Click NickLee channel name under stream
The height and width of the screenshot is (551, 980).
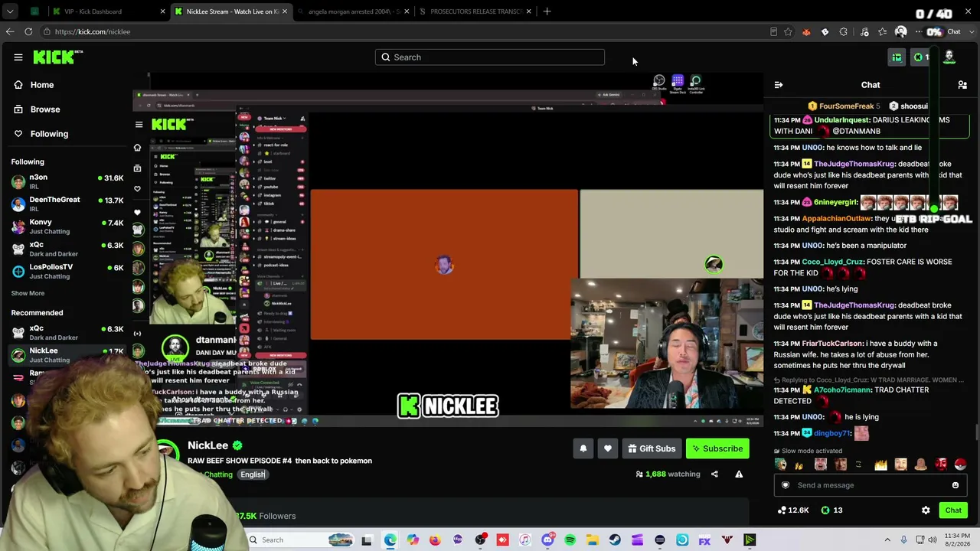point(208,445)
